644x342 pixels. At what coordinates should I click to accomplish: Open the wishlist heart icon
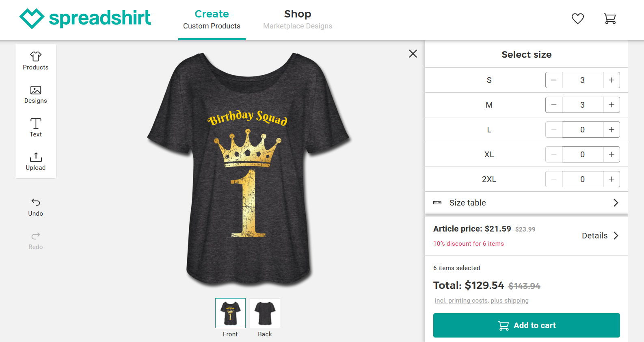tap(577, 19)
